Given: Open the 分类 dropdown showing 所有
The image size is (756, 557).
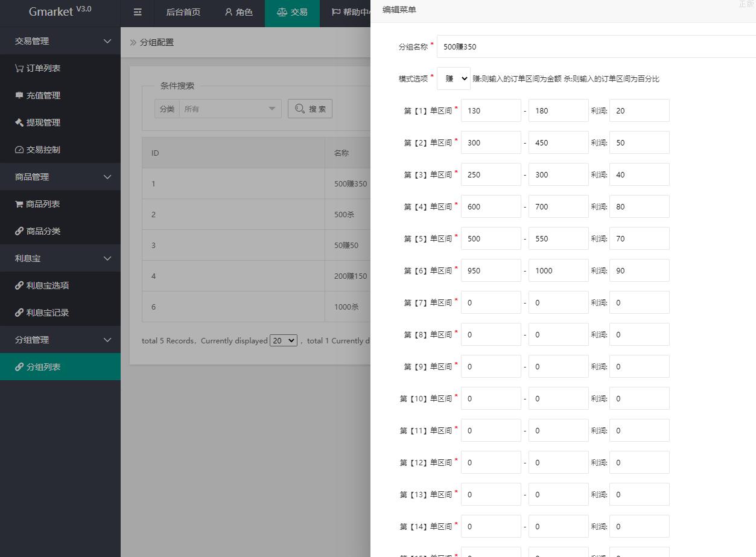Looking at the screenshot, I should tap(229, 109).
